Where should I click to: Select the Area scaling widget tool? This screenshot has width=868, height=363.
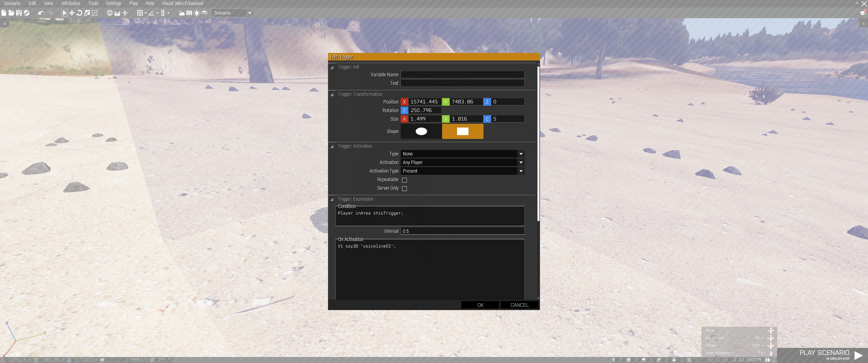click(95, 13)
